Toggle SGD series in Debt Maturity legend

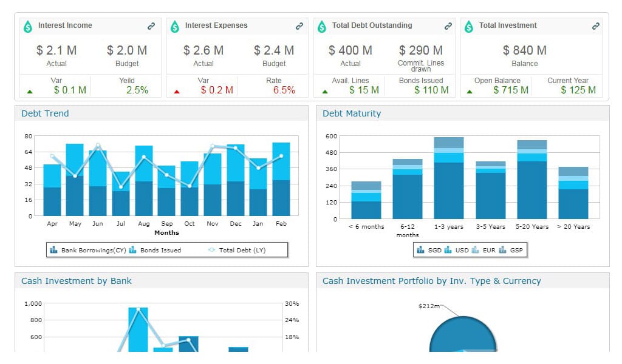[429, 250]
